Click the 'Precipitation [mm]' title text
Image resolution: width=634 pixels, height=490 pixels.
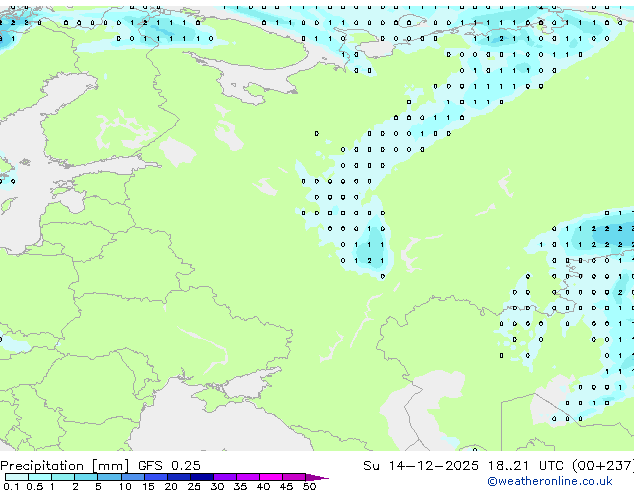click(64, 466)
